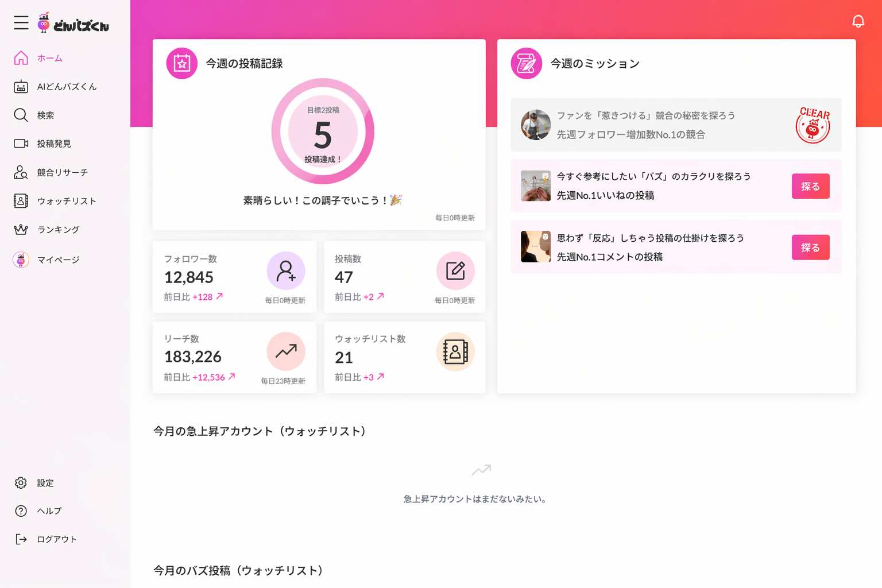
Task: Click the video camera icon for 投稿発見
Action: (x=21, y=144)
